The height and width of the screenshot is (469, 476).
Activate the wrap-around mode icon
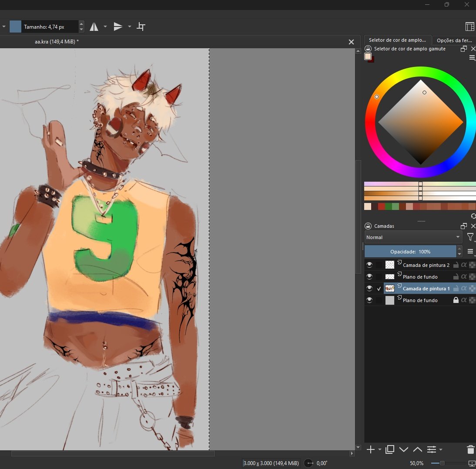[141, 27]
